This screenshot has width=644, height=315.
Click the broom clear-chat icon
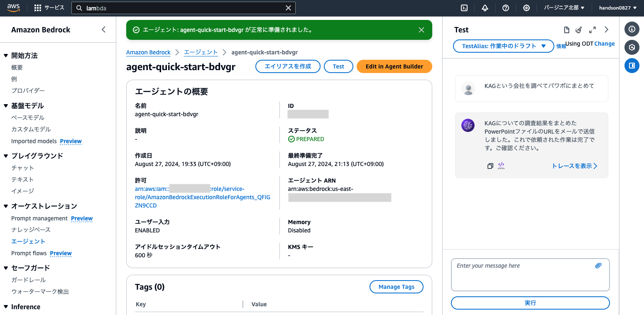tap(578, 30)
